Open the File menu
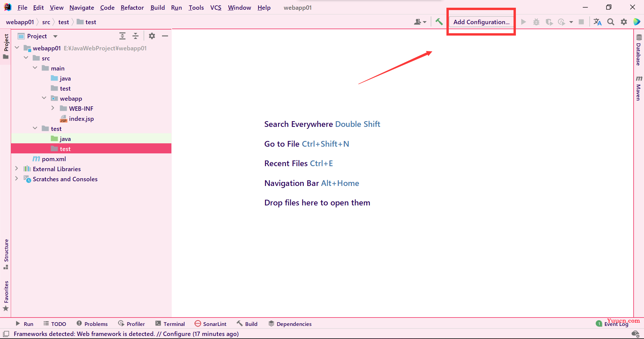This screenshot has width=644, height=339. point(22,7)
